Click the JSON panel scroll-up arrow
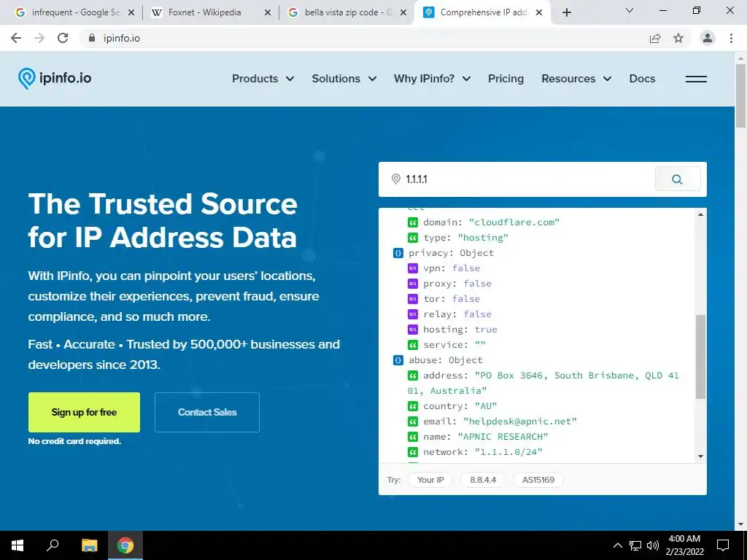This screenshot has width=747, height=560. pos(700,215)
